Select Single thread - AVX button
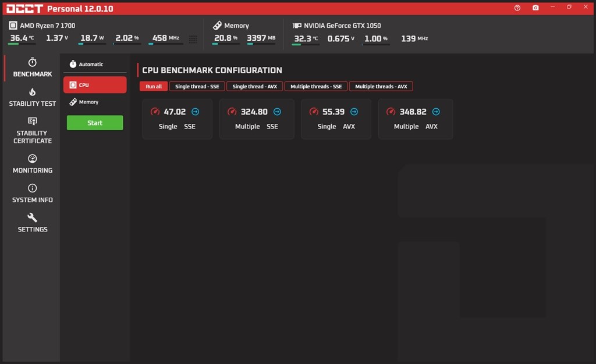The width and height of the screenshot is (596, 364). tap(254, 87)
